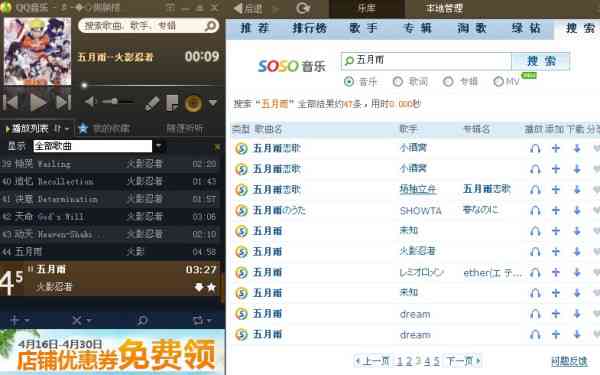This screenshot has height=375, width=600.
Task: Play the last dream result headphone icon
Action: [535, 334]
